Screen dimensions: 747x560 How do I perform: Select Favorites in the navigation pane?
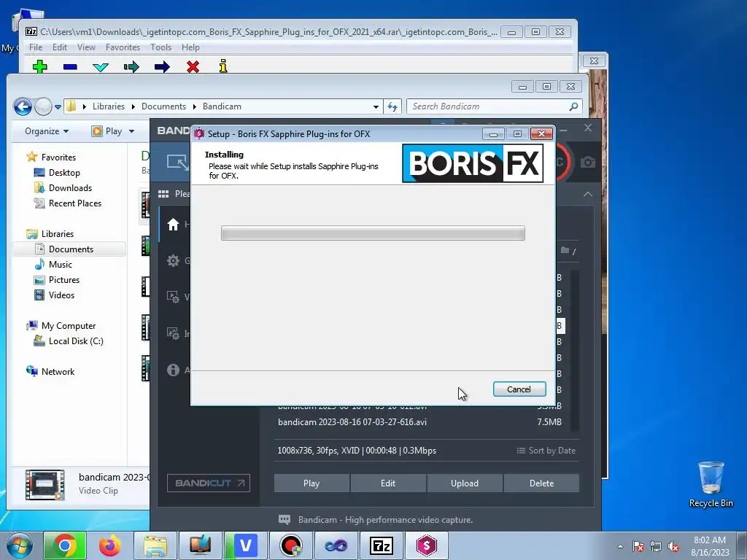click(x=58, y=157)
